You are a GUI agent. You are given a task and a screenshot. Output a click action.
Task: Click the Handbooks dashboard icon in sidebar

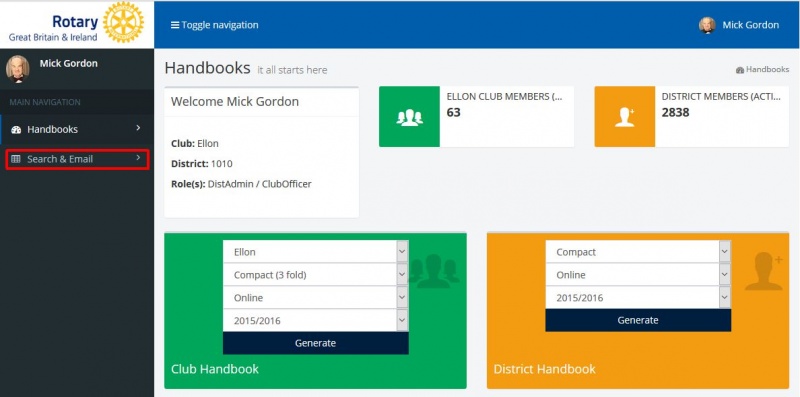[x=16, y=130]
